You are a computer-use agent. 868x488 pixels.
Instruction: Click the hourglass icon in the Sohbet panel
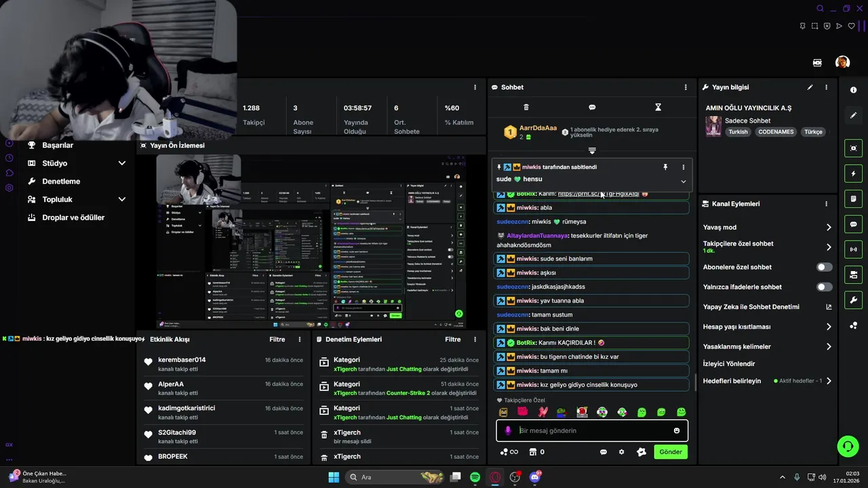click(x=658, y=107)
